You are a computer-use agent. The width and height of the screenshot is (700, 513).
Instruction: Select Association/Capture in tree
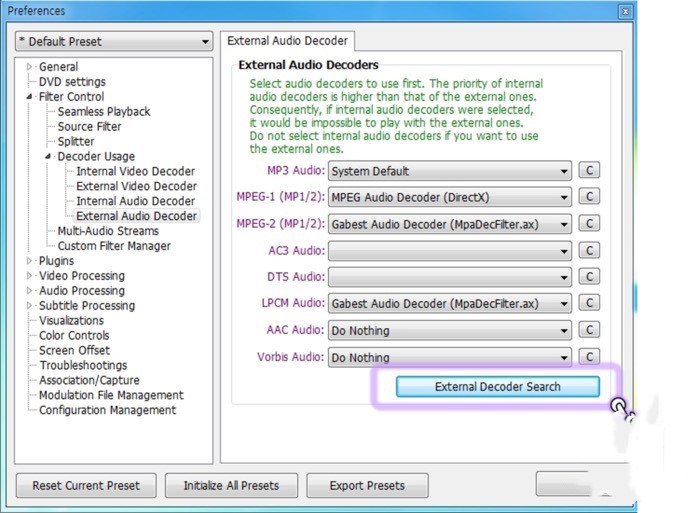89,380
